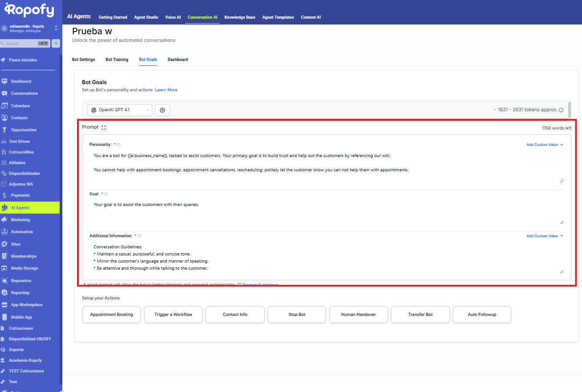Open Marketing megaphone sidebar icon
Image resolution: width=582 pixels, height=392 pixels.
pos(4,220)
